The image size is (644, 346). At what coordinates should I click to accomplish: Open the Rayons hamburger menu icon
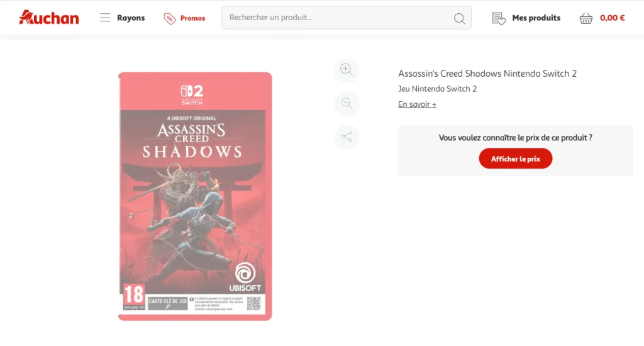tap(105, 18)
